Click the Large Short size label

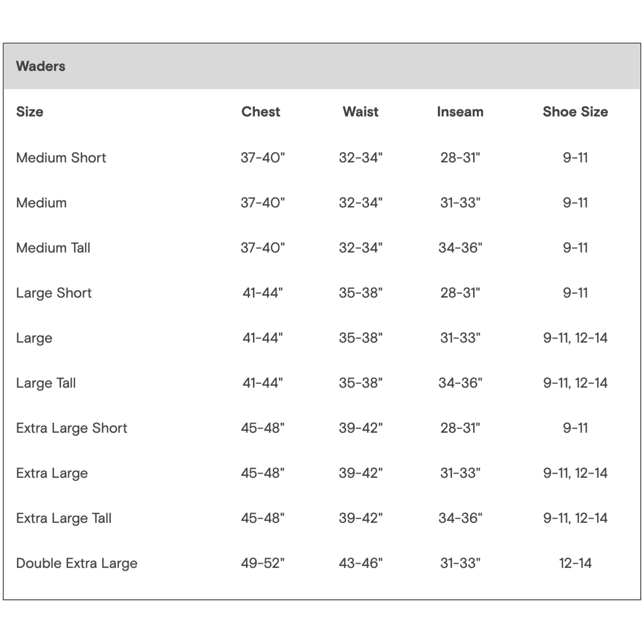pos(54,293)
